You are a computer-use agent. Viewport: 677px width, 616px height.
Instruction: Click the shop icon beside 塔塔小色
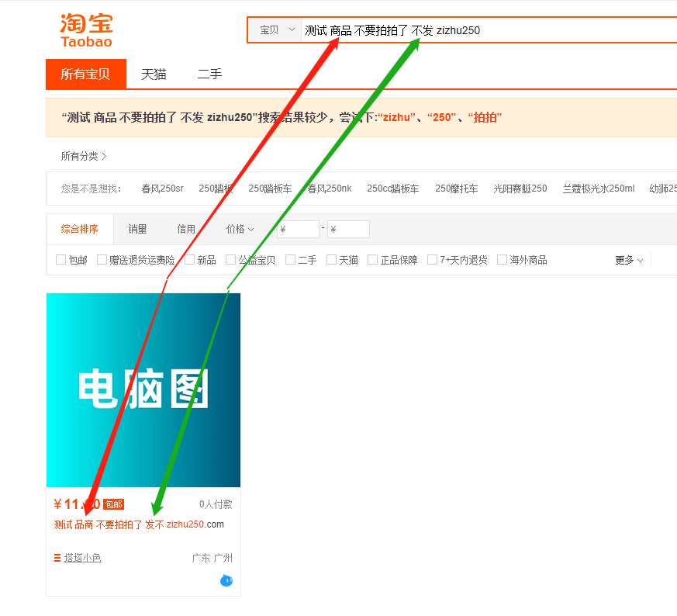pos(57,558)
